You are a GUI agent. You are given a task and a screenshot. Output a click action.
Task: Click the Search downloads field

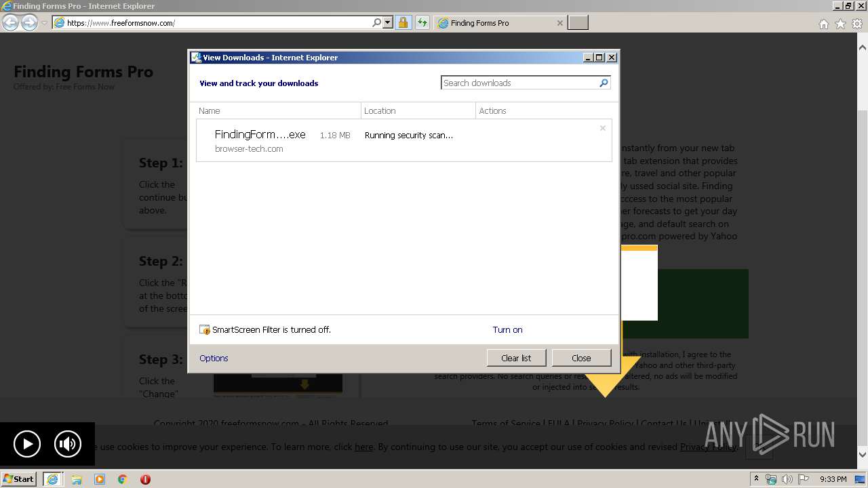pos(519,83)
